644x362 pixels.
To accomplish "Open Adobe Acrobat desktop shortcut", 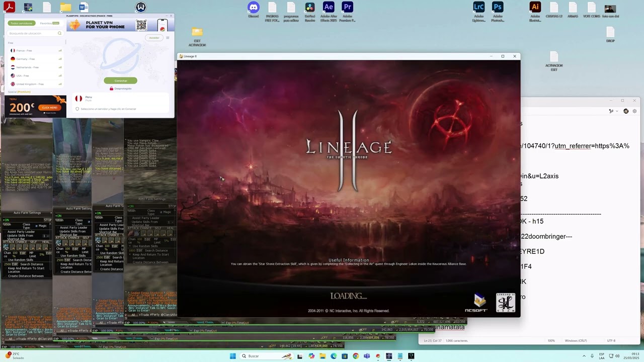I will [x=9, y=7].
